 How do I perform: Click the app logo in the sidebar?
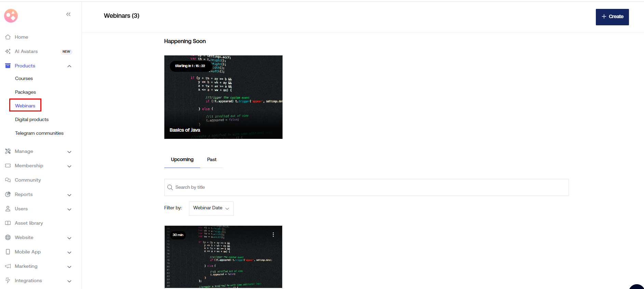tap(11, 16)
